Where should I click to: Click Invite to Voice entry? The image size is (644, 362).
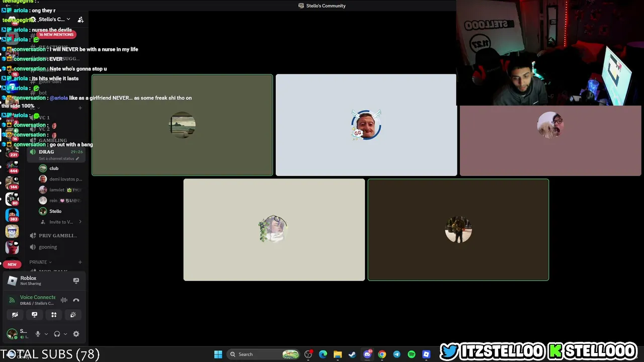click(x=61, y=222)
